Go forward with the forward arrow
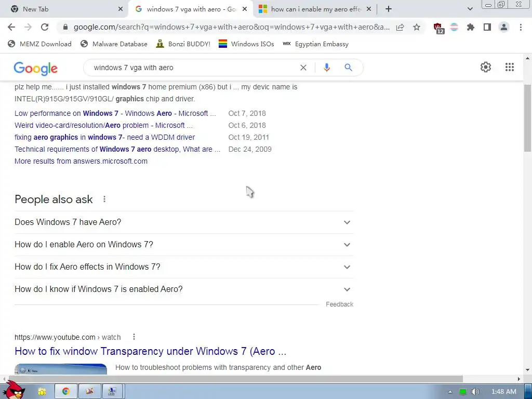This screenshot has height=399, width=532. 28,27
